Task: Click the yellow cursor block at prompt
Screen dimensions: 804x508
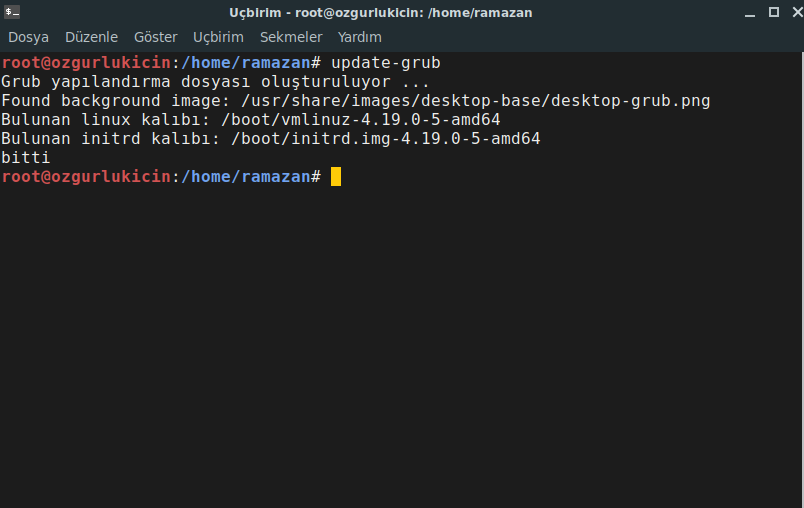Action: click(x=336, y=176)
